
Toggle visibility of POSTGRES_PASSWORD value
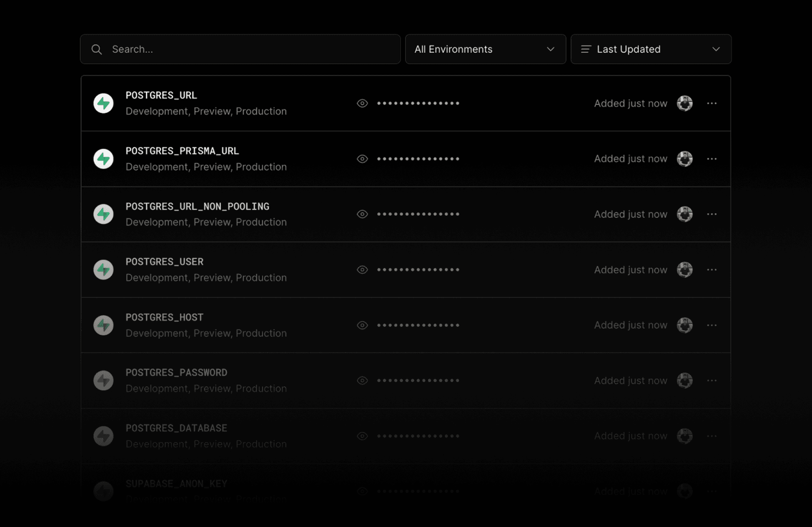tap(362, 380)
